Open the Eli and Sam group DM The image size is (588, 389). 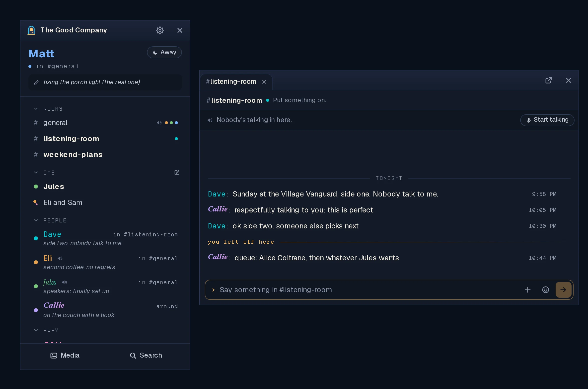(106, 202)
